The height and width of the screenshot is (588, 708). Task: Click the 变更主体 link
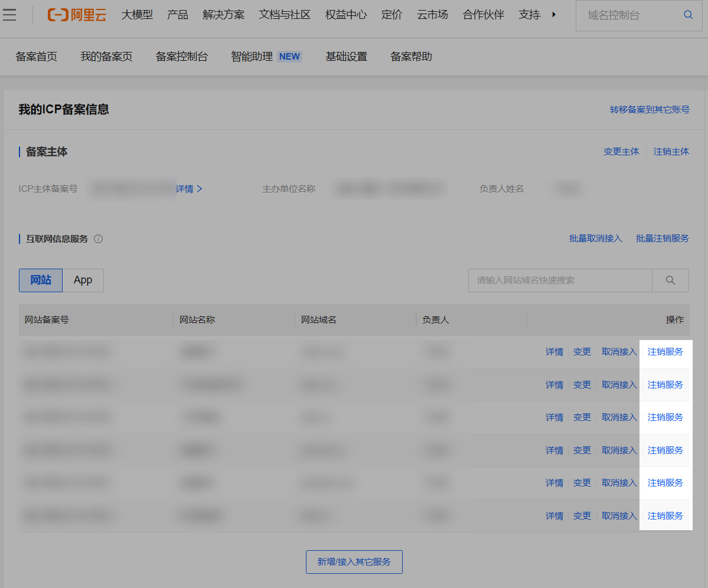621,152
